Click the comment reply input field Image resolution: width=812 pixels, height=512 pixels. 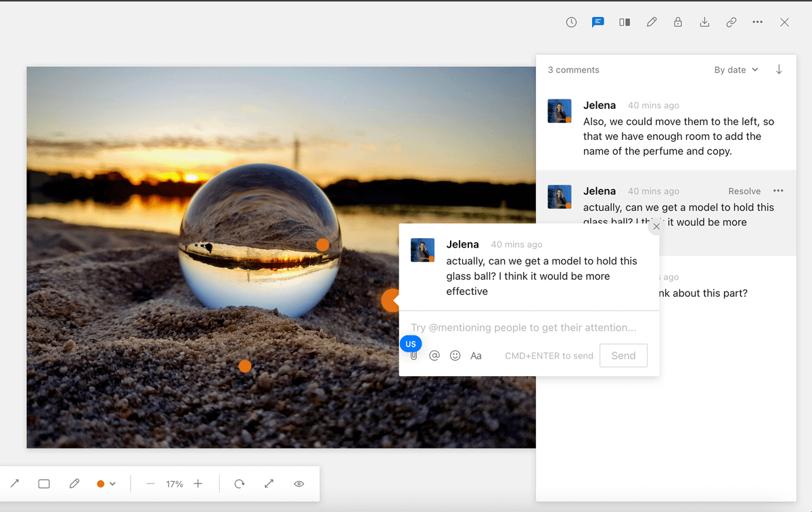pyautogui.click(x=524, y=327)
